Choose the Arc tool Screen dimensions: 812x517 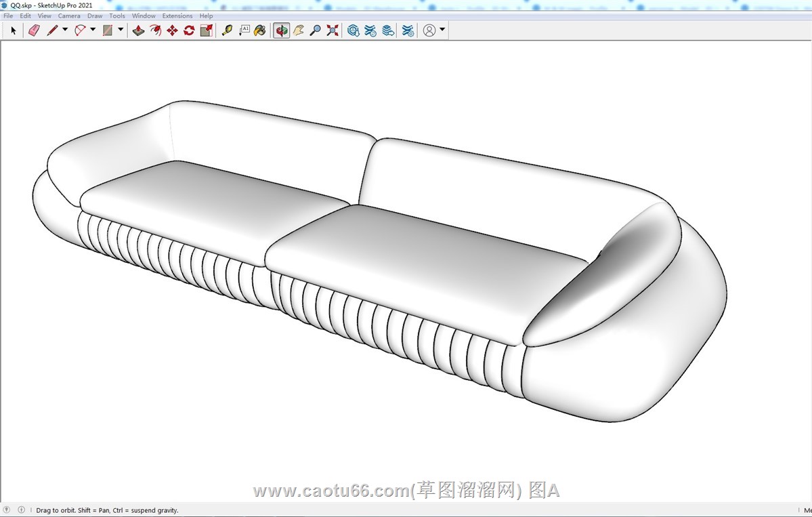click(80, 30)
